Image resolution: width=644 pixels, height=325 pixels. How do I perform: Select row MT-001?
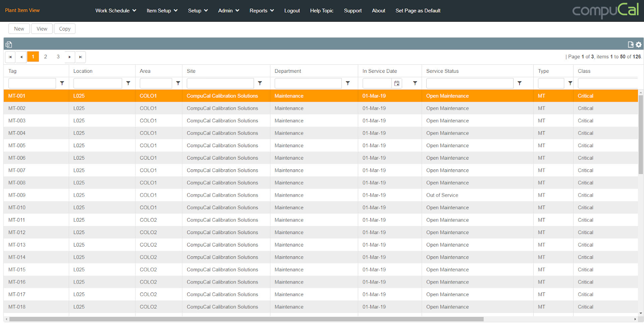pos(321,96)
